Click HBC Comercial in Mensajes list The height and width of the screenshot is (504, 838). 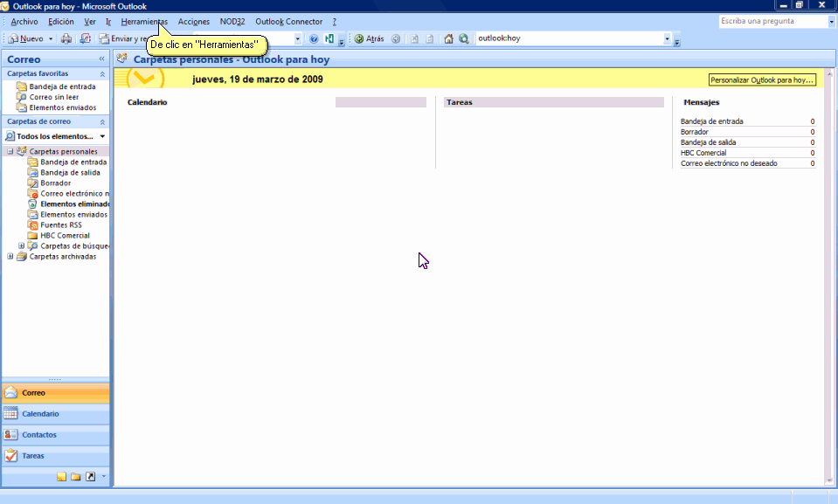(703, 153)
